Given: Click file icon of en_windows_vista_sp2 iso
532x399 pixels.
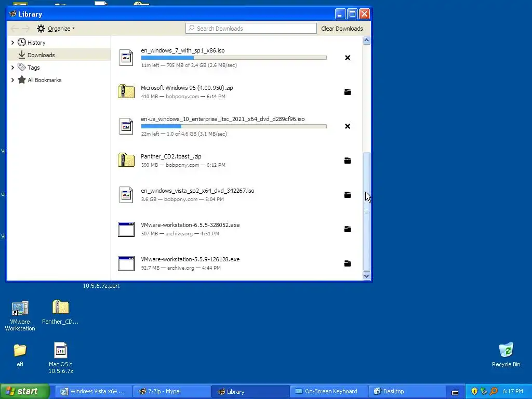Looking at the screenshot, I should tap(126, 195).
